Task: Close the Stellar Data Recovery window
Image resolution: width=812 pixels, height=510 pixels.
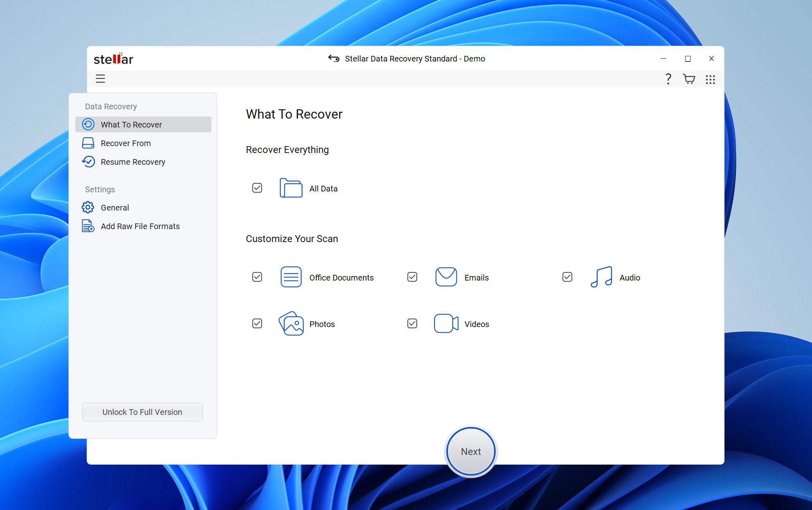Action: click(x=711, y=59)
